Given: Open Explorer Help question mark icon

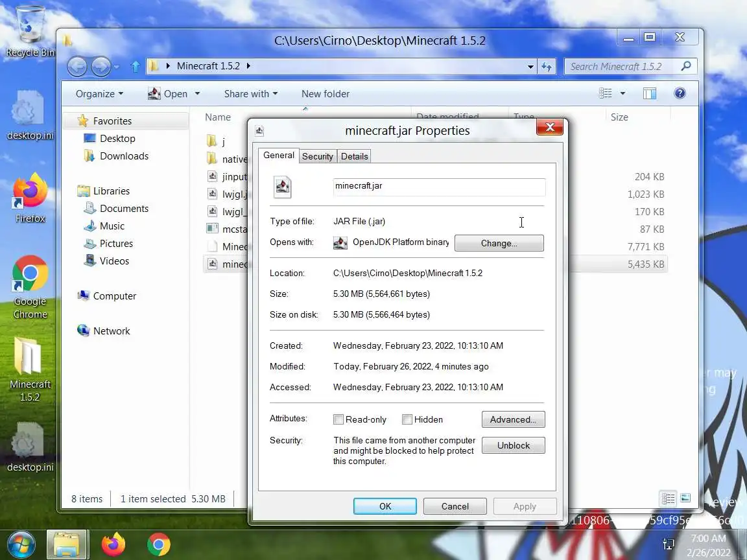Looking at the screenshot, I should coord(680,93).
